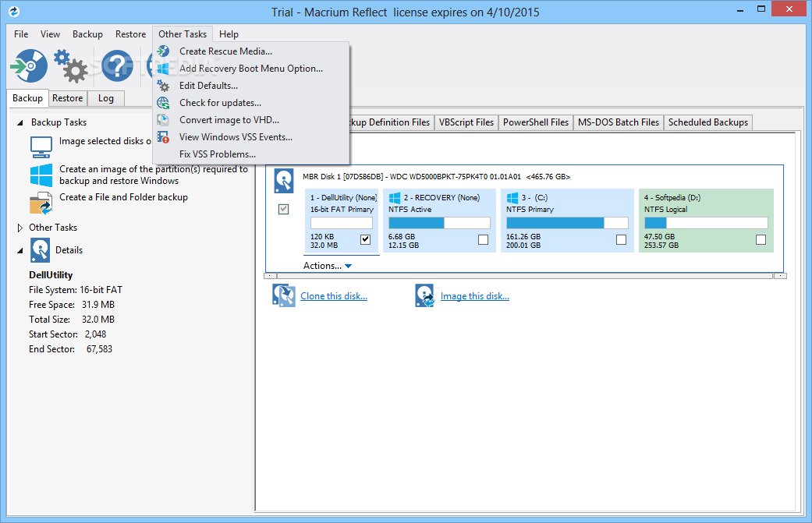The height and width of the screenshot is (523, 812).
Task: Click the Macrium Reflect title bar app icon
Action: pyautogui.click(x=14, y=11)
